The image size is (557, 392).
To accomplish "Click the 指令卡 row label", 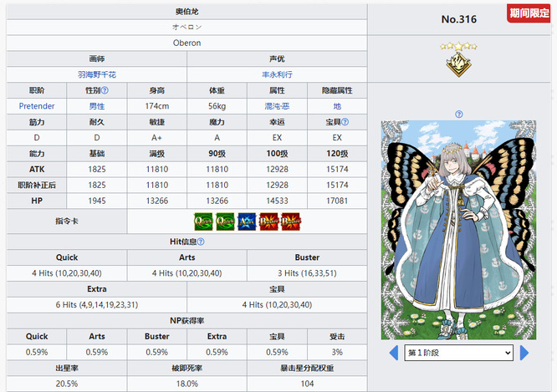I will 67,221.
